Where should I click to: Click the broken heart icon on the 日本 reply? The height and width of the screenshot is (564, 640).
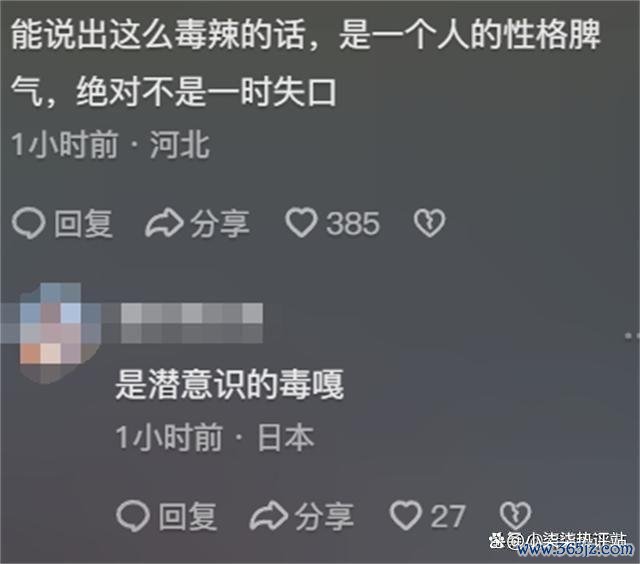[515, 515]
